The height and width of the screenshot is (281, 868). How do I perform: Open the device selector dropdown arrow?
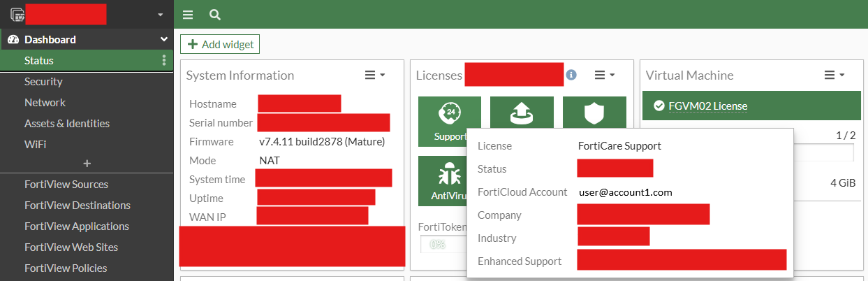tap(161, 15)
